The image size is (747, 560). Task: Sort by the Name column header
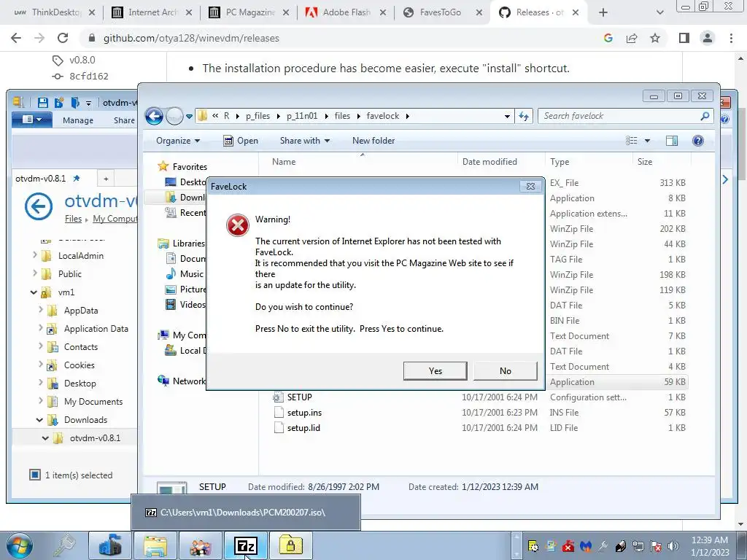[x=284, y=162]
